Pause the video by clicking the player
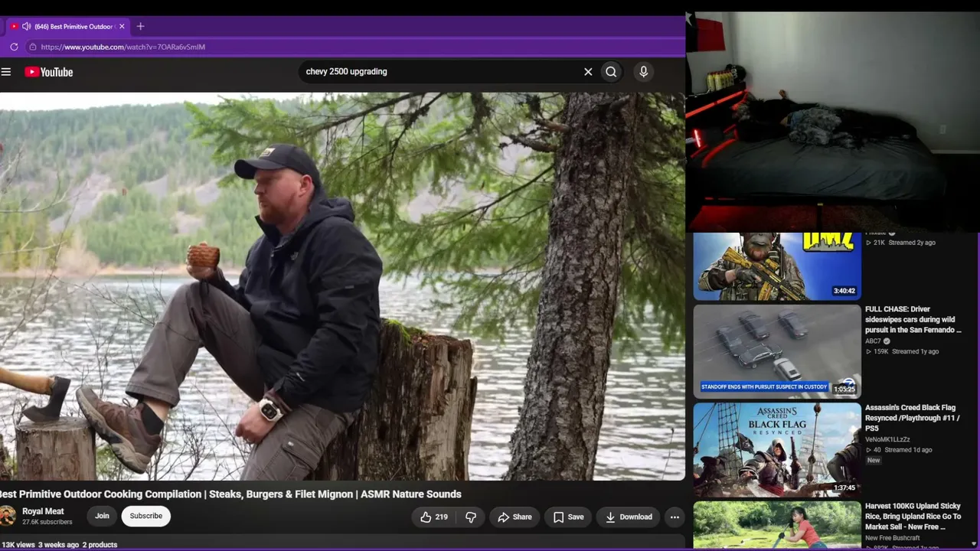This screenshot has width=980, height=551. coord(342,286)
